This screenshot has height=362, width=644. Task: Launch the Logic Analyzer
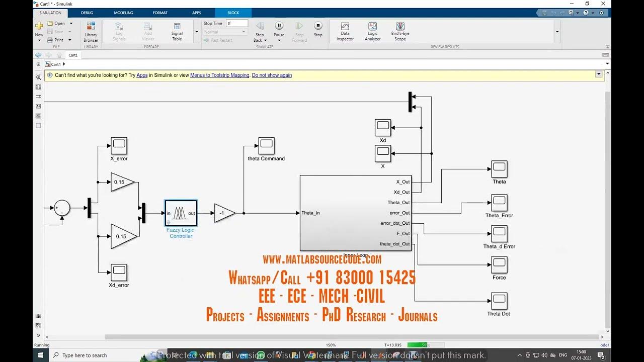373,32
